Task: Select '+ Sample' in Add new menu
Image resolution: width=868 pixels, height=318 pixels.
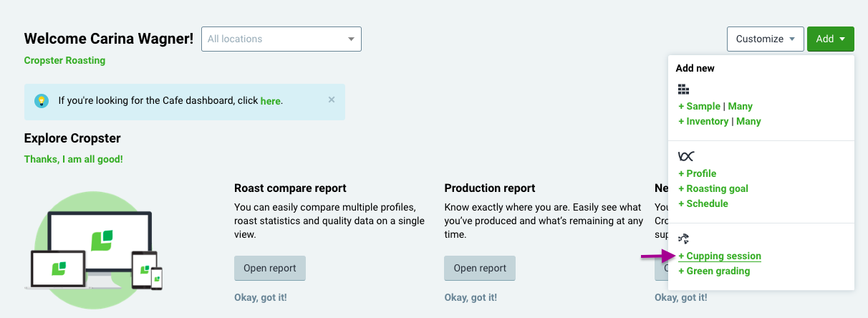Action: pos(699,106)
